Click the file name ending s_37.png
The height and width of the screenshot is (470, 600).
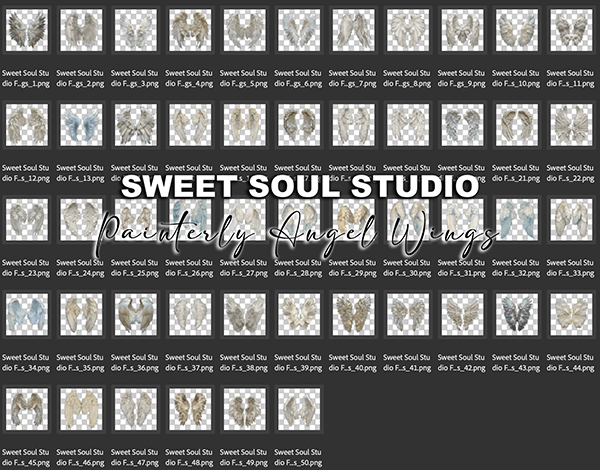pyautogui.click(x=189, y=362)
